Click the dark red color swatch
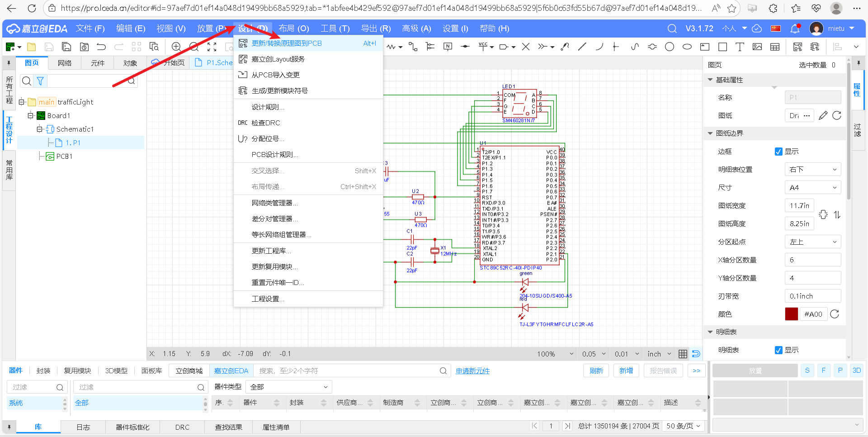Viewport: 868px width, 437px height. [792, 314]
